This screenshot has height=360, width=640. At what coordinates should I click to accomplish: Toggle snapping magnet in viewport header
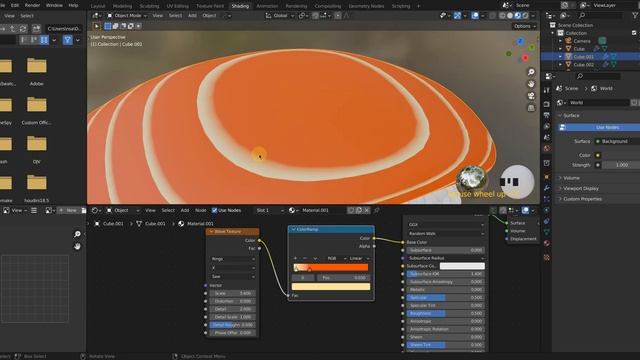(316, 16)
